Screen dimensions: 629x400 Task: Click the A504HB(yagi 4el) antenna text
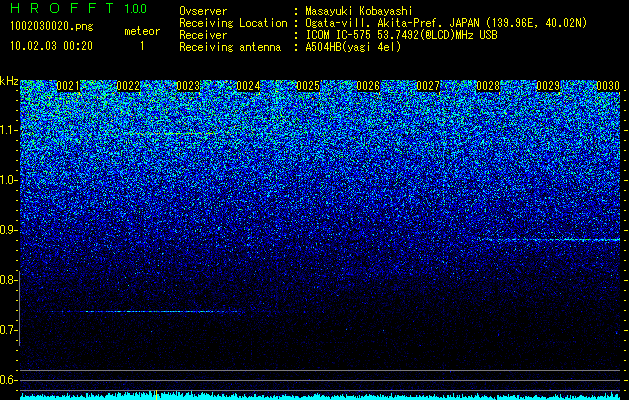pyautogui.click(x=353, y=47)
